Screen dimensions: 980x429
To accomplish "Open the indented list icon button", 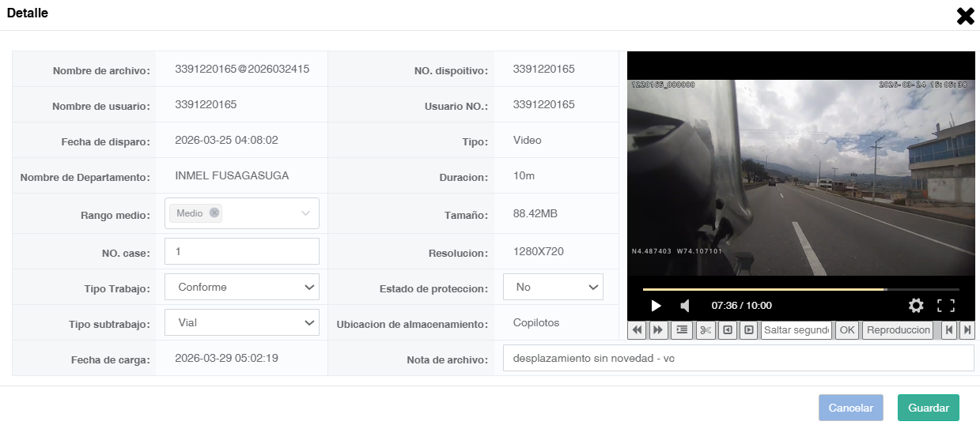I will click(x=683, y=329).
